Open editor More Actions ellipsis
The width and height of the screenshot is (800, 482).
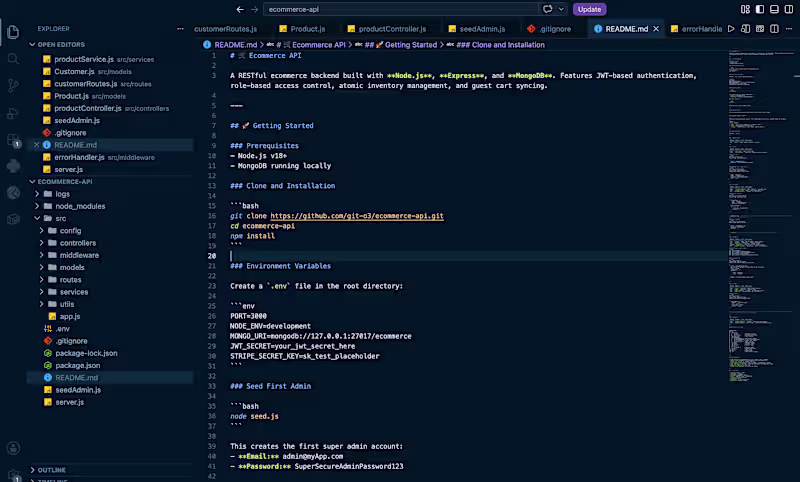coord(789,29)
